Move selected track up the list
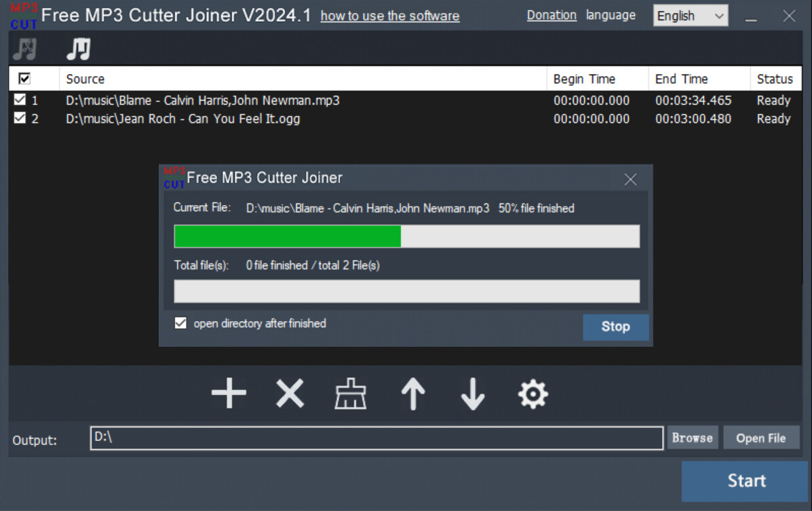The height and width of the screenshot is (511, 812). pyautogui.click(x=412, y=394)
